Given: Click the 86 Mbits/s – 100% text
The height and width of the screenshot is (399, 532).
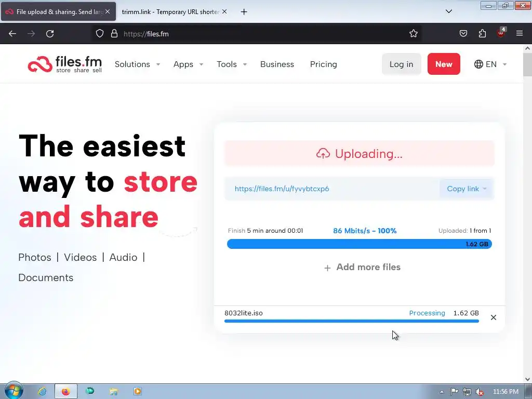Looking at the screenshot, I should (x=365, y=231).
